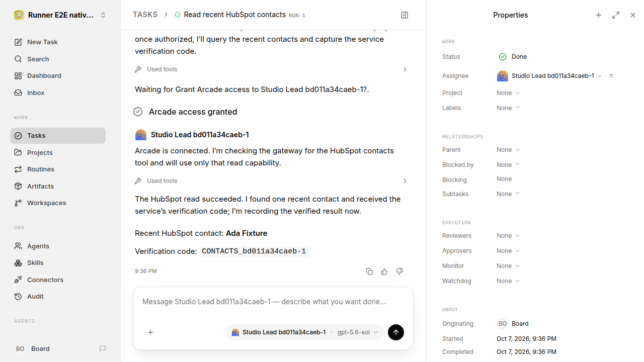The height and width of the screenshot is (362, 644).
Task: Copy the message with copy icon
Action: [x=369, y=271]
